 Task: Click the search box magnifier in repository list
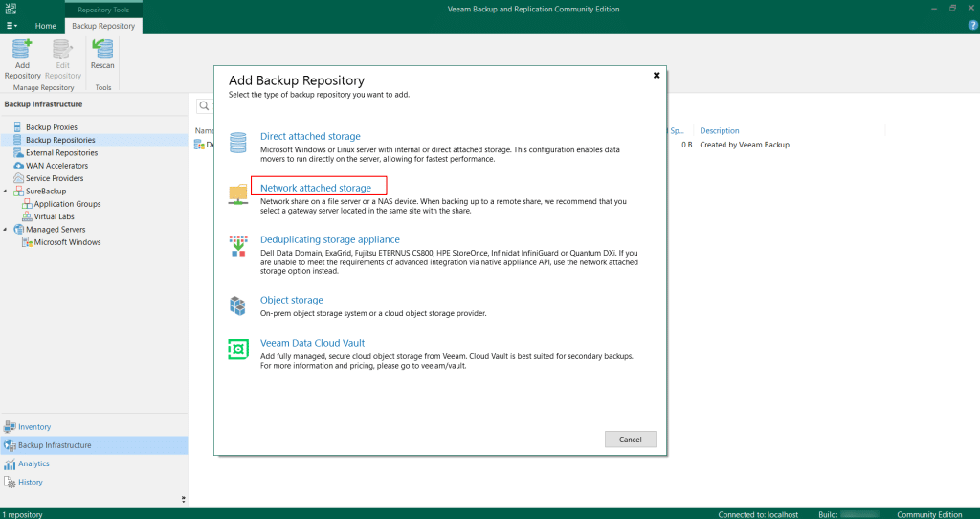[205, 105]
